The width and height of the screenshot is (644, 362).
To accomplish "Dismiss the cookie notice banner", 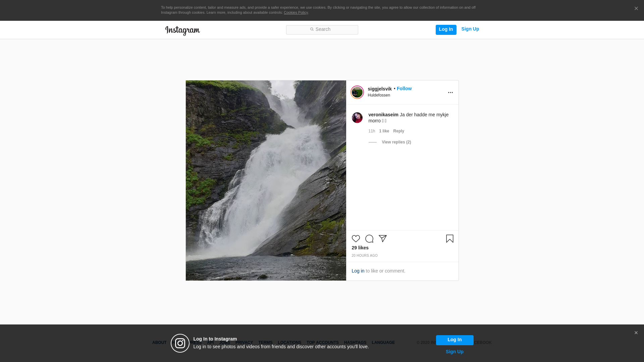I will point(636,9).
